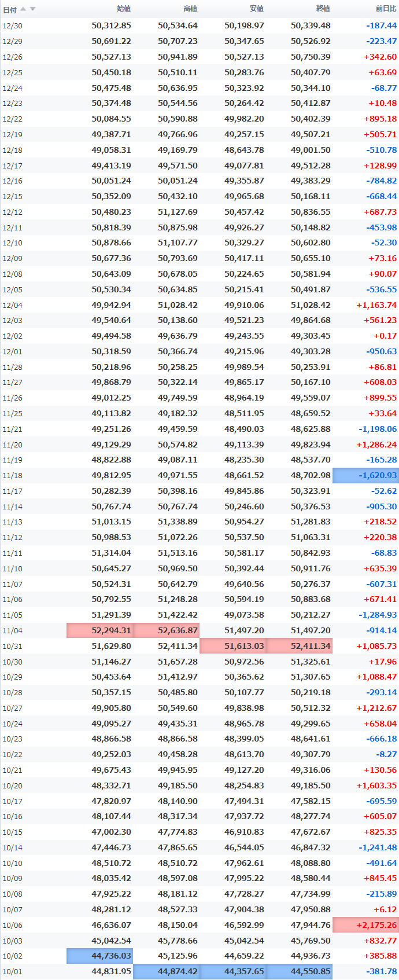
Task: Select low value 47,494.31
Action: tap(244, 801)
